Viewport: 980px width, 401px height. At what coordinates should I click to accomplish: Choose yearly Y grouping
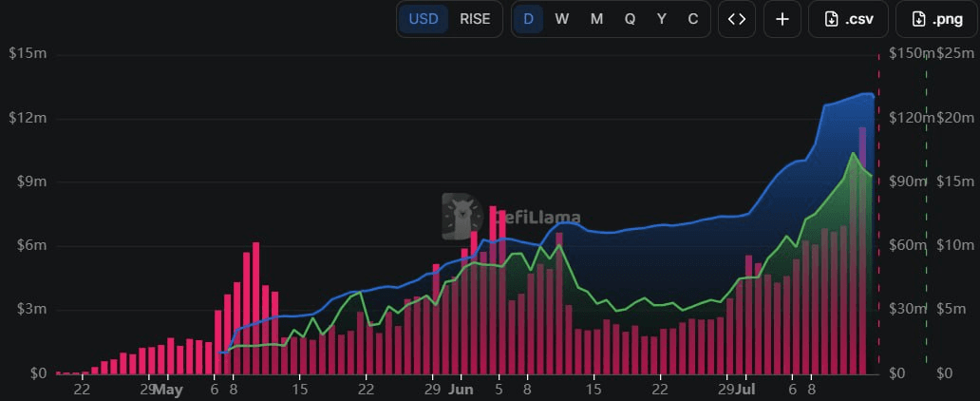tap(661, 19)
